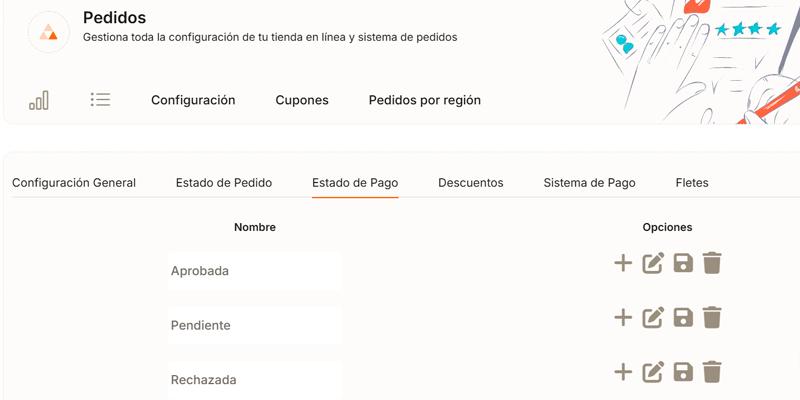
Task: Edit the Rechazada payment status
Action: point(653,373)
